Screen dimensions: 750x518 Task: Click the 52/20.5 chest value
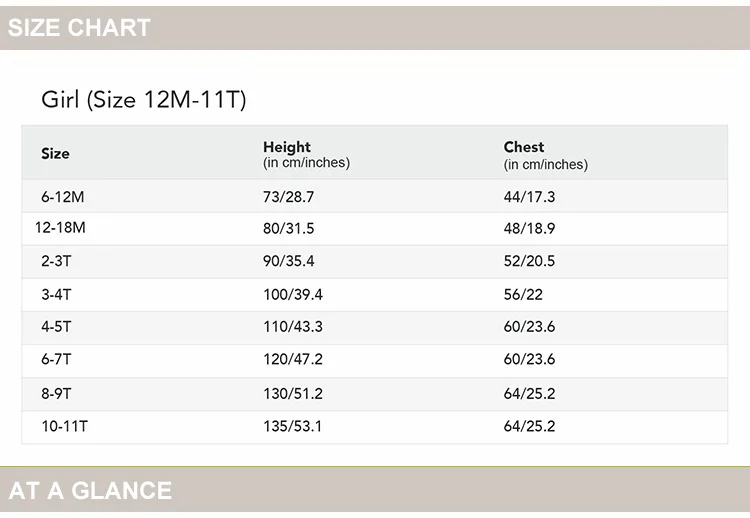529,261
